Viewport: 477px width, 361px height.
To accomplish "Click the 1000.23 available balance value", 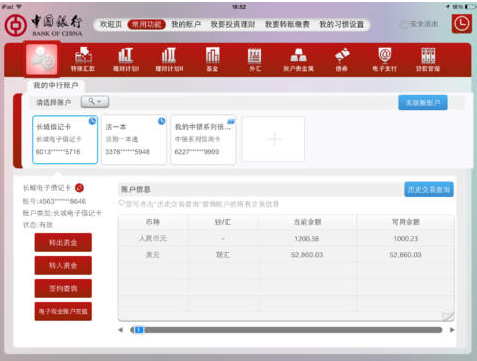I will pos(406,239).
